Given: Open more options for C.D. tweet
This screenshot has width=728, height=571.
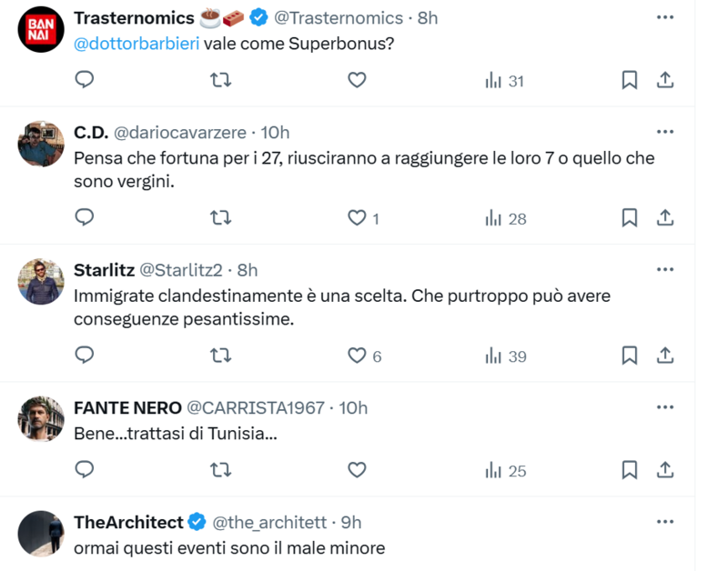Looking at the screenshot, I should pos(665,132).
